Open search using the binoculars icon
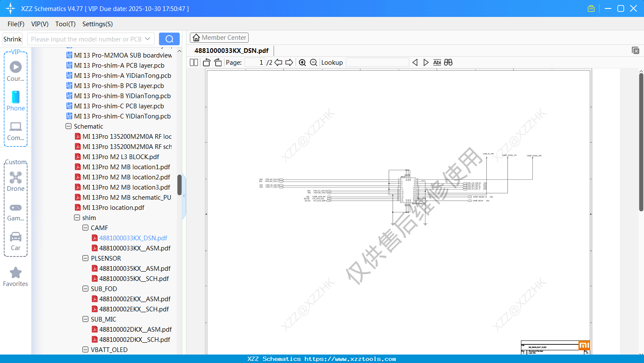The image size is (644, 363). 448,62
